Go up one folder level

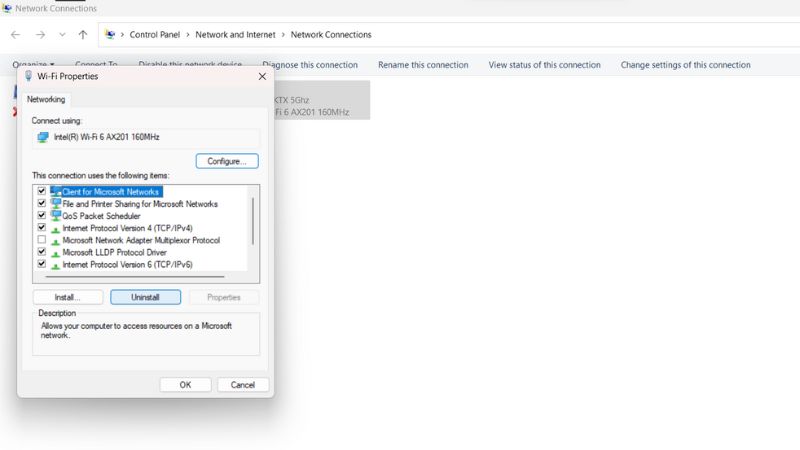(x=83, y=34)
